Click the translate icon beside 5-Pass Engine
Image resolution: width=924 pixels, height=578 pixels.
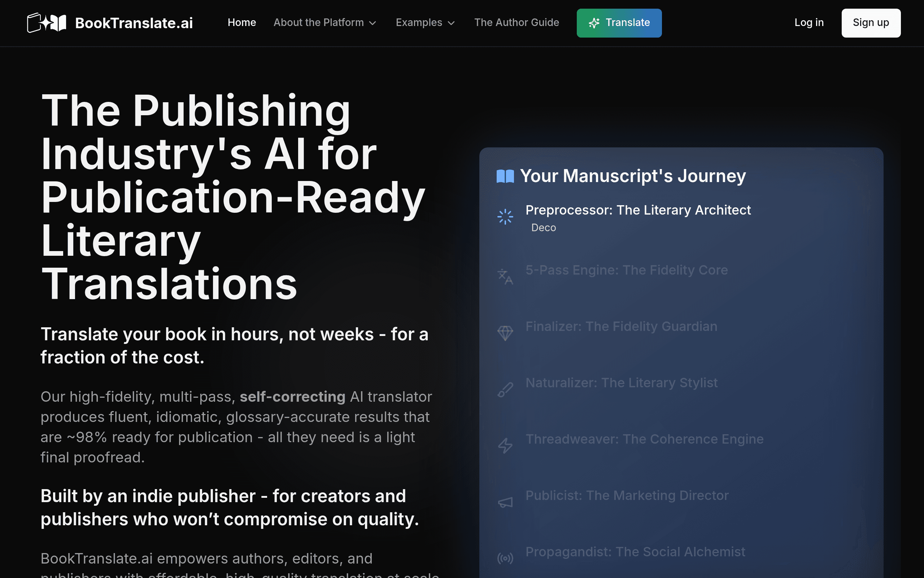[505, 277]
